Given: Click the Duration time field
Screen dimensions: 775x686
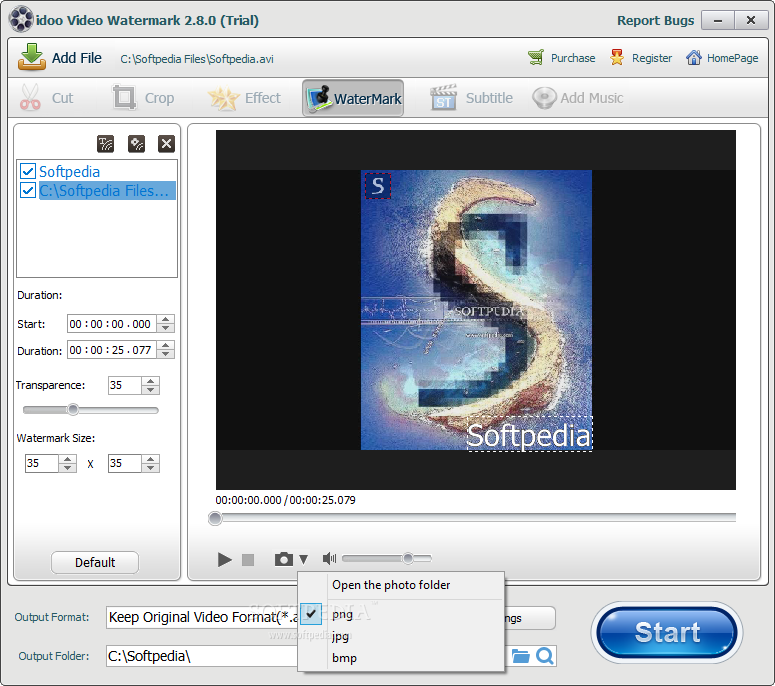Looking at the screenshot, I should pos(112,350).
